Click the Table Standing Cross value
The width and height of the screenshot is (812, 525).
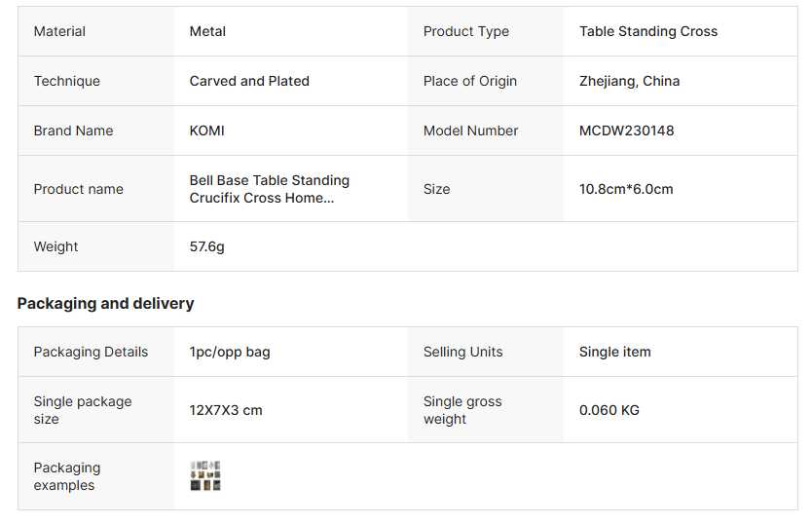point(647,31)
